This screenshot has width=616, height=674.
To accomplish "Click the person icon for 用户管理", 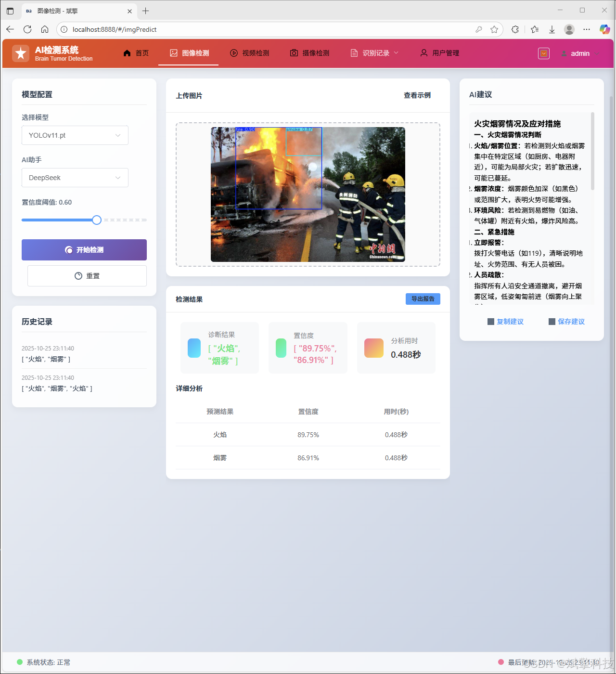I will tap(423, 53).
